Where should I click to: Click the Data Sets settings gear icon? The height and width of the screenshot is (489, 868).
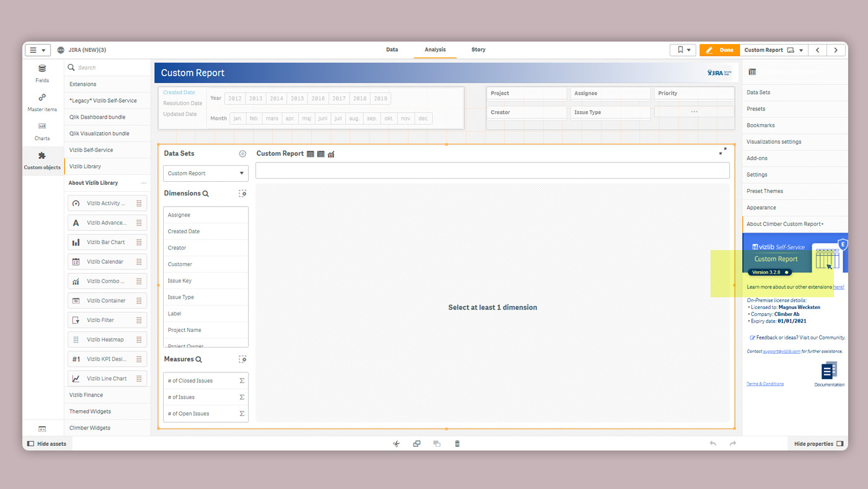(x=242, y=154)
